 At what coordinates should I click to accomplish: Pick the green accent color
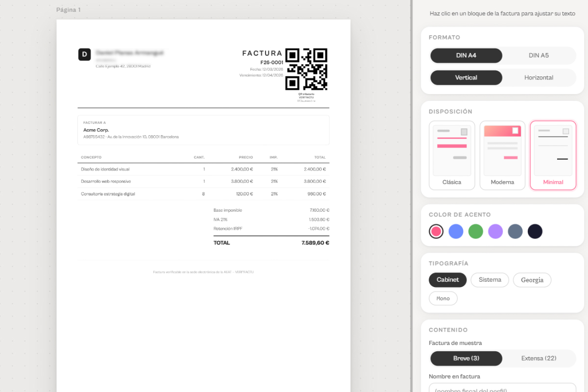[x=476, y=231]
